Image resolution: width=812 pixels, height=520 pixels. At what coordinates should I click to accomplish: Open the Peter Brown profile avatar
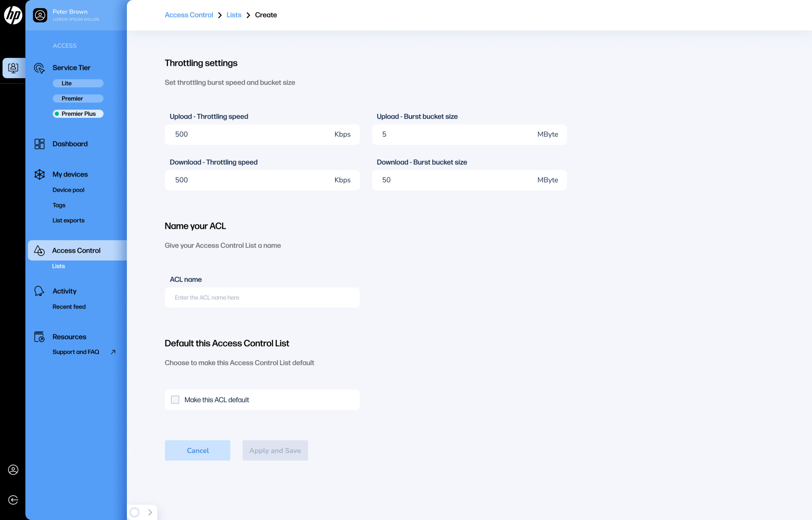click(40, 15)
